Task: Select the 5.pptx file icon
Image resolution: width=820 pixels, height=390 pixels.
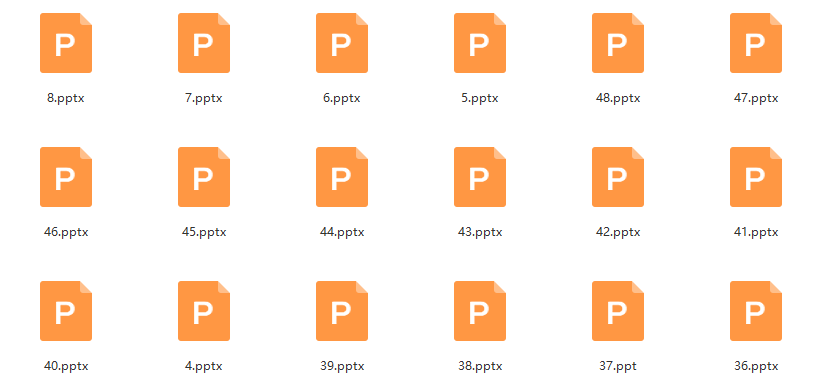Action: 480,43
